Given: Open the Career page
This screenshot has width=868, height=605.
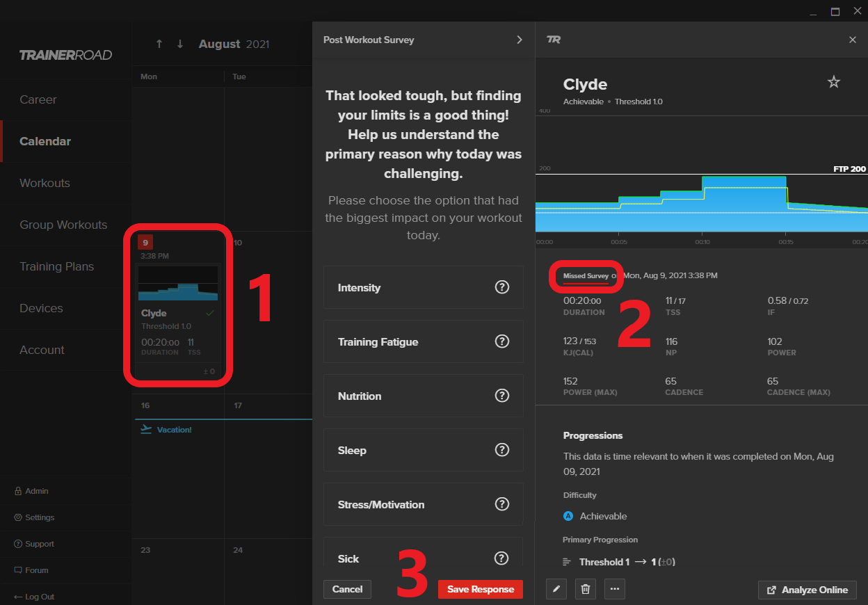Looking at the screenshot, I should 38,99.
